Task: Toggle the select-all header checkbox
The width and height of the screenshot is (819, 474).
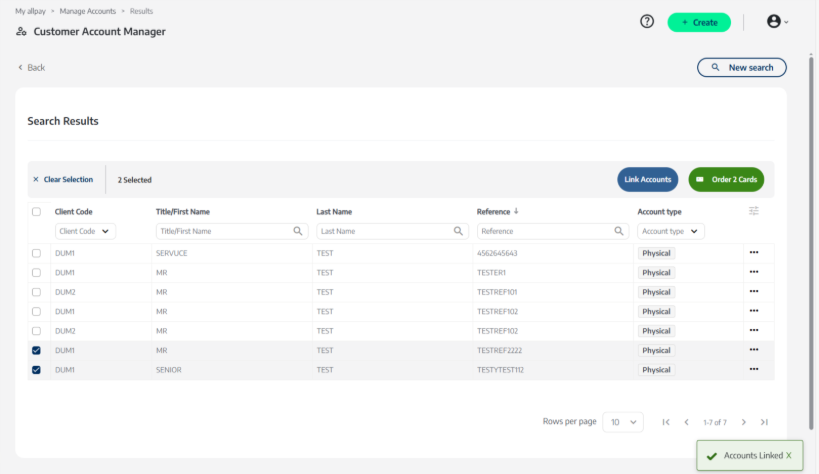Action: pos(36,212)
